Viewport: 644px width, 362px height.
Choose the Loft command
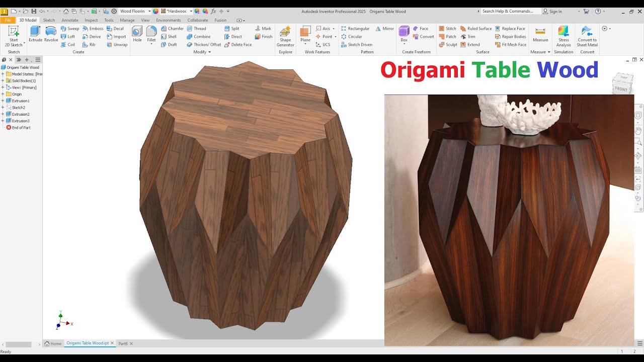(68, 37)
